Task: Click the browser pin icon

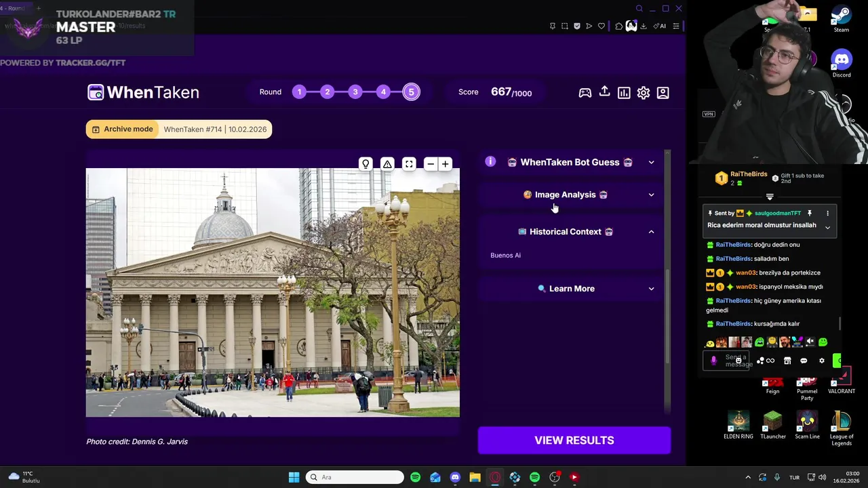Action: pyautogui.click(x=553, y=26)
